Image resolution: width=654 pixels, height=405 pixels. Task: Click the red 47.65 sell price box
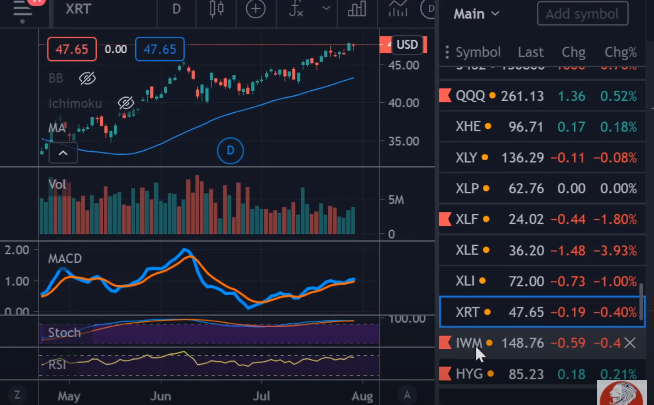tap(72, 49)
